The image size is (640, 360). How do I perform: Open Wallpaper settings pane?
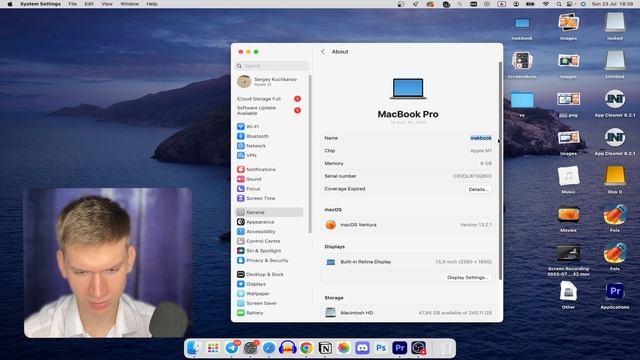coord(253,293)
